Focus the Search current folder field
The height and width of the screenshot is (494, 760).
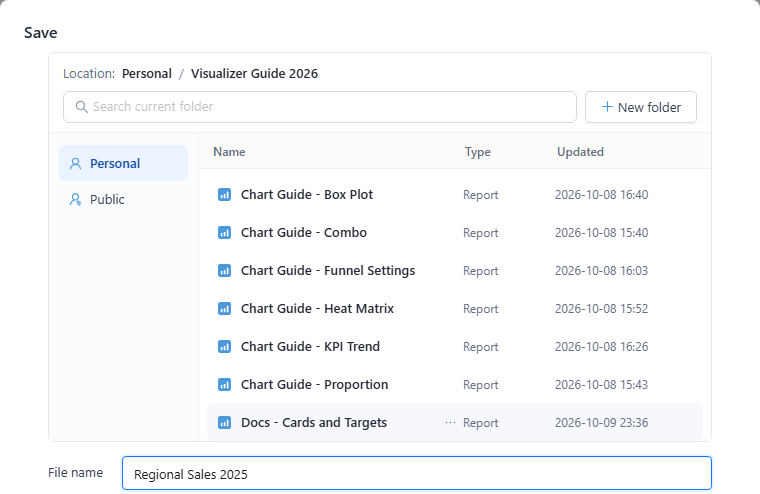[320, 107]
